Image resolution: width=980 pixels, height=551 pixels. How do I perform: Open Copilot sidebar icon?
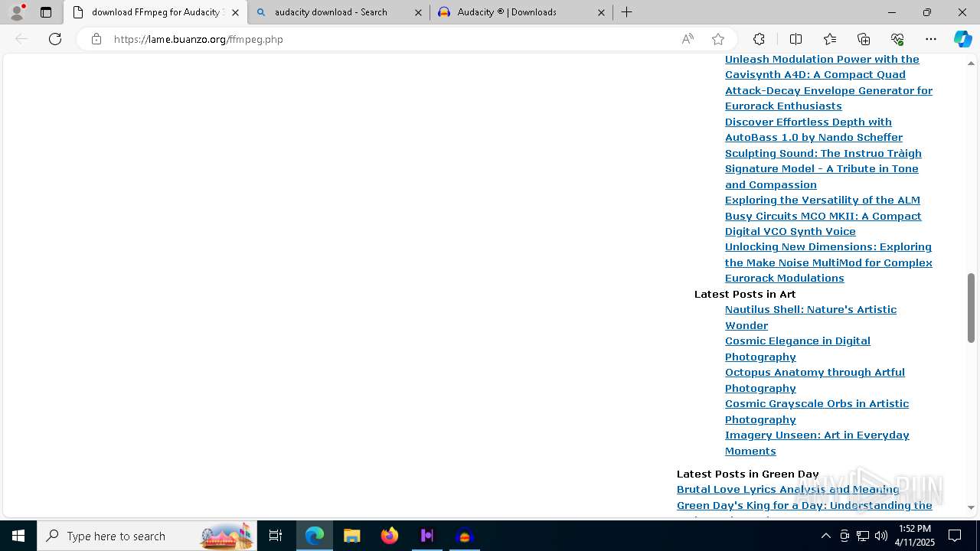(962, 39)
